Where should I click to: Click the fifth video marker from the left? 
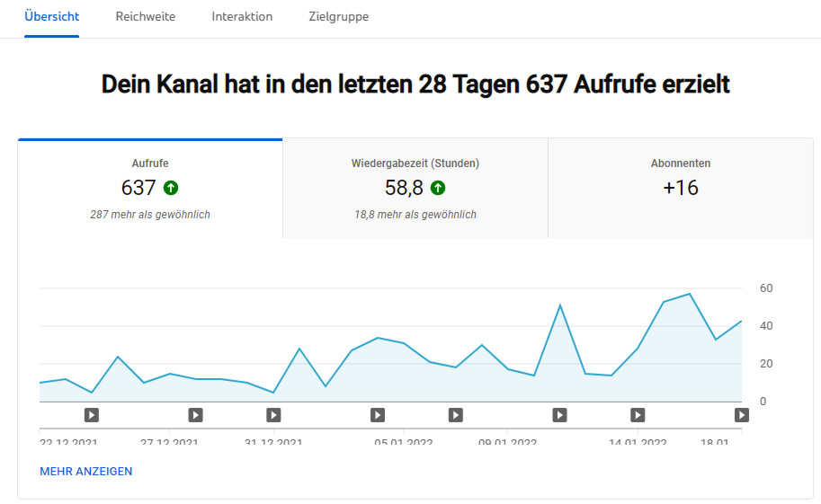click(x=456, y=415)
